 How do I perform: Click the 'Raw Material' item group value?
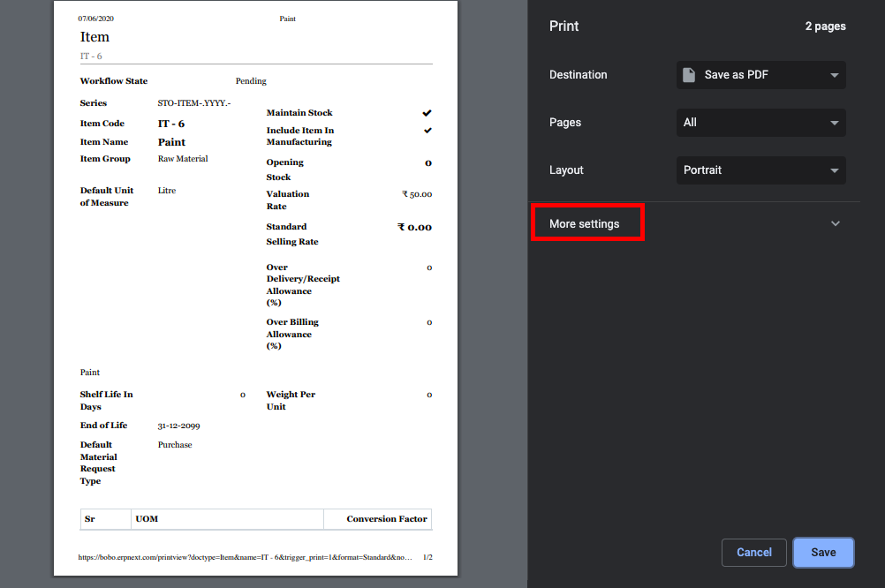183,159
